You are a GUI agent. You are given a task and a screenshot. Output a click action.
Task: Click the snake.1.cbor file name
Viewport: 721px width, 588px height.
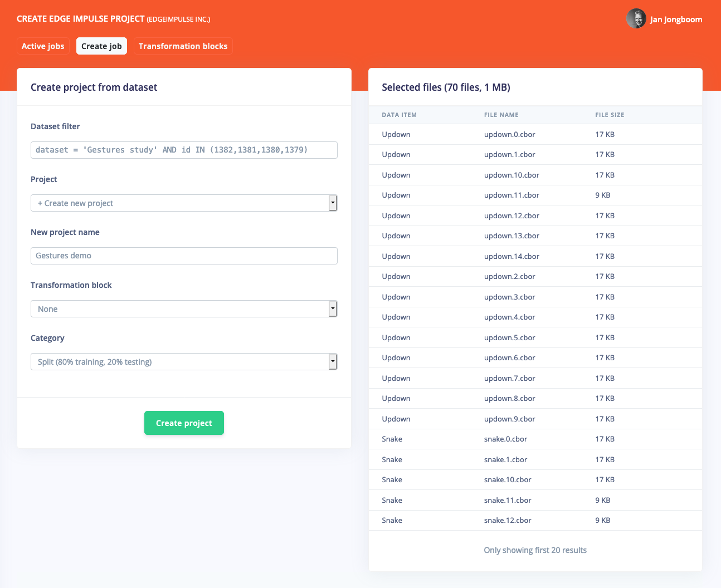click(505, 459)
